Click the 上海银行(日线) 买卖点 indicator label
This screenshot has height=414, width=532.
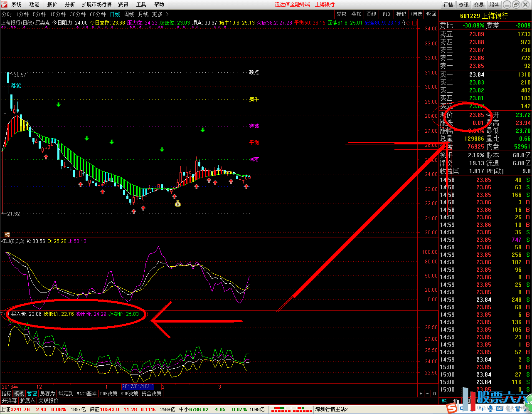pyautogui.click(x=25, y=23)
